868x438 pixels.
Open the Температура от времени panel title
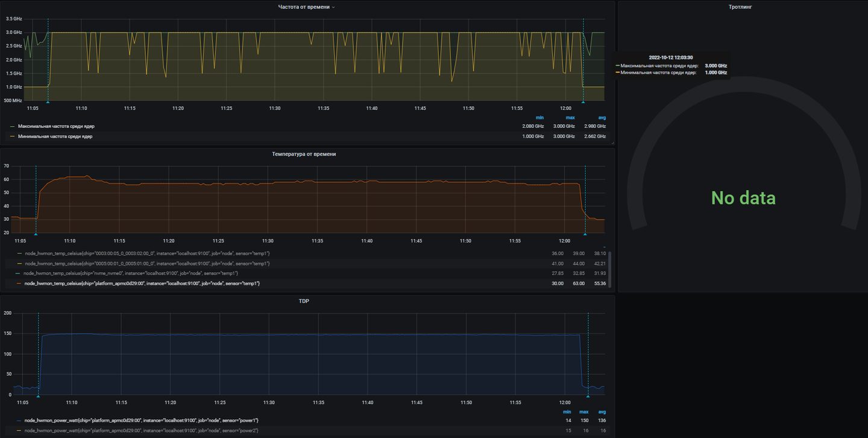[x=304, y=154]
